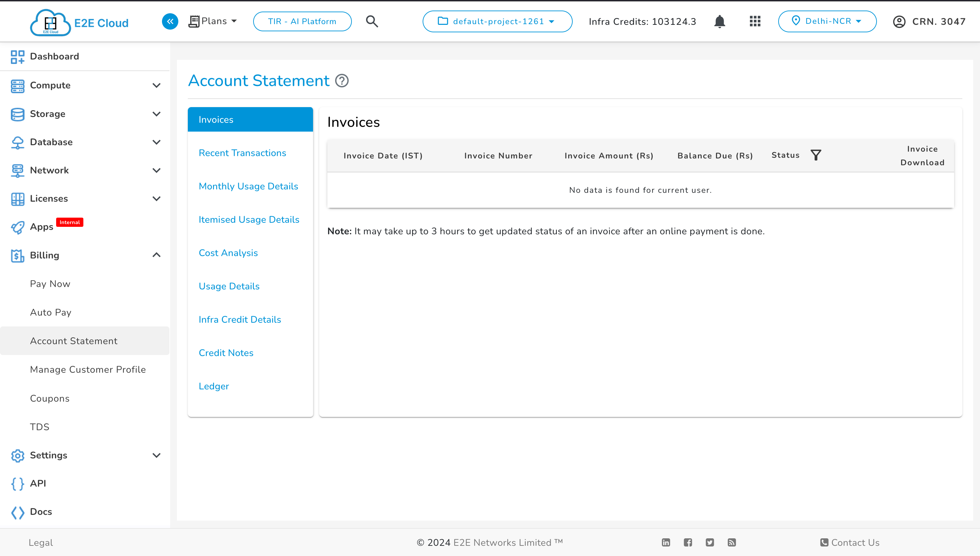Open the Plans dropdown
This screenshot has height=556, width=980.
[x=213, y=21]
